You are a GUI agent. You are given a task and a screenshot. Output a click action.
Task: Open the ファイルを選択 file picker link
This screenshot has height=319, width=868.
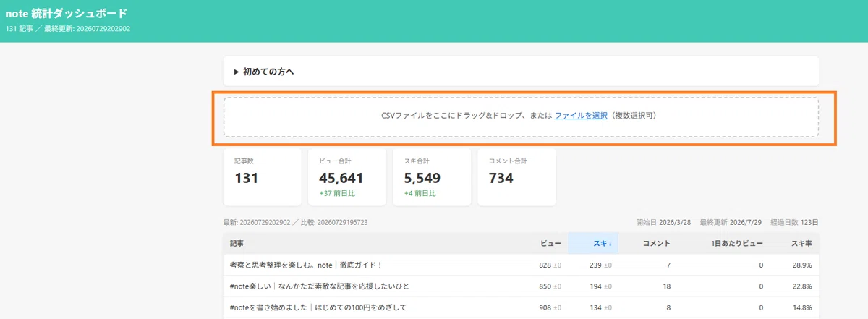(x=581, y=116)
